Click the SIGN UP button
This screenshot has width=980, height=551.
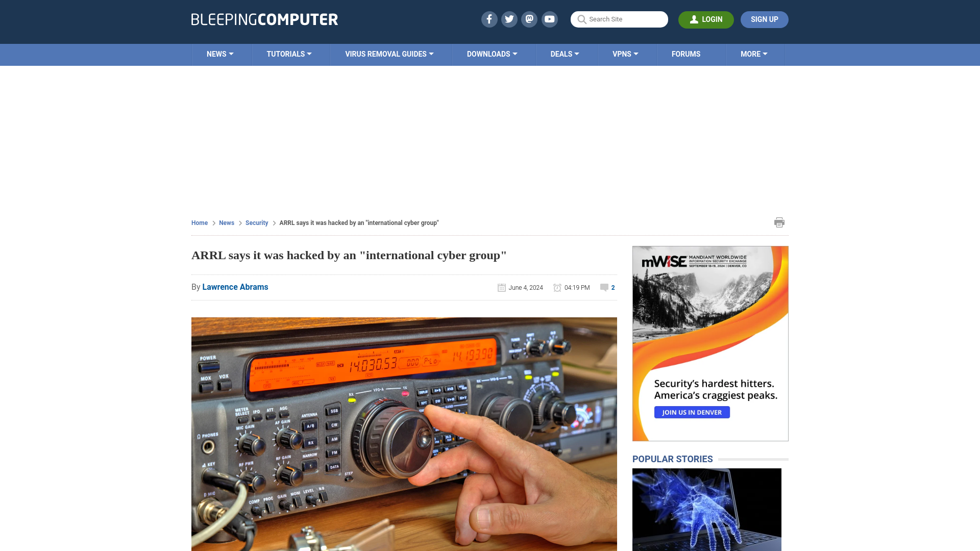(765, 19)
